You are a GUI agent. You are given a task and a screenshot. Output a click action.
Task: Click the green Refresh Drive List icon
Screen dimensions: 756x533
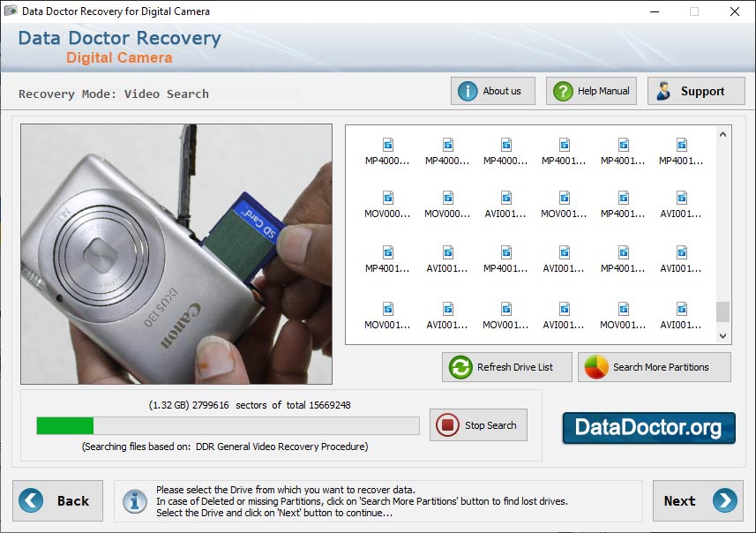(x=460, y=367)
